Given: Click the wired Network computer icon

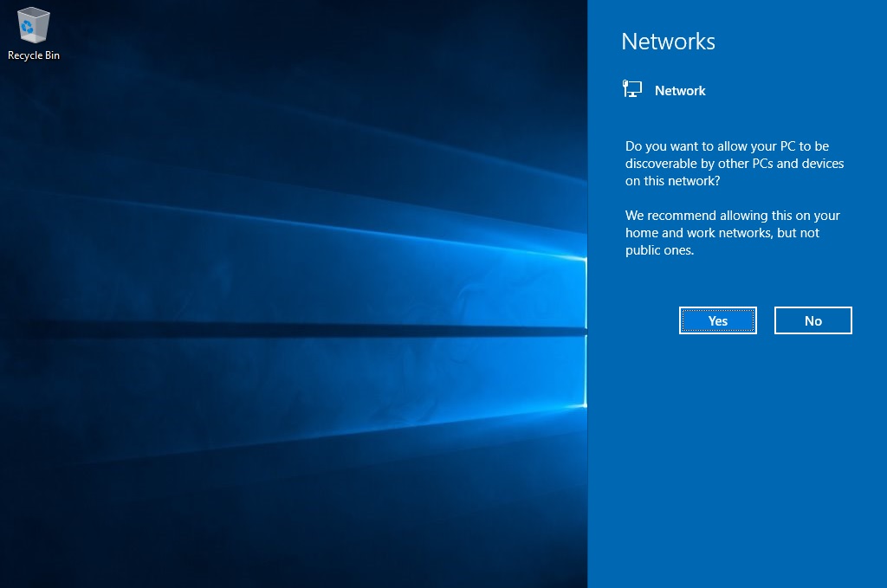Looking at the screenshot, I should (x=631, y=89).
